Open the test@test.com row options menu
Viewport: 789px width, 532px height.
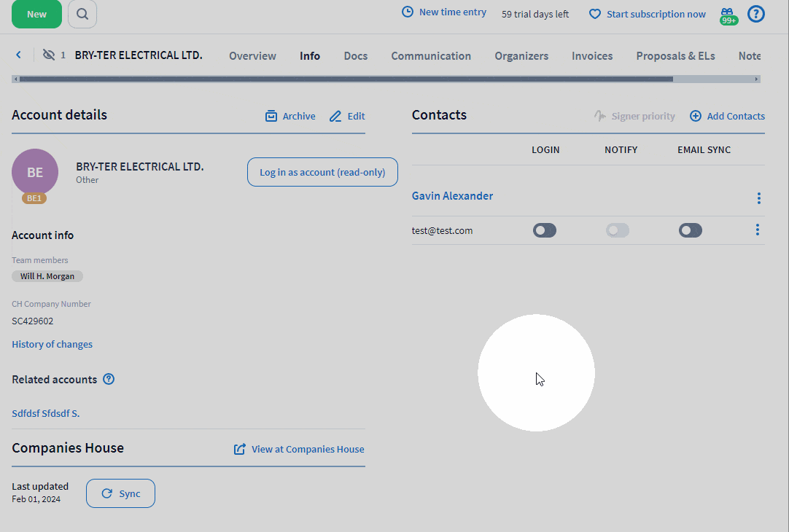pos(758,230)
